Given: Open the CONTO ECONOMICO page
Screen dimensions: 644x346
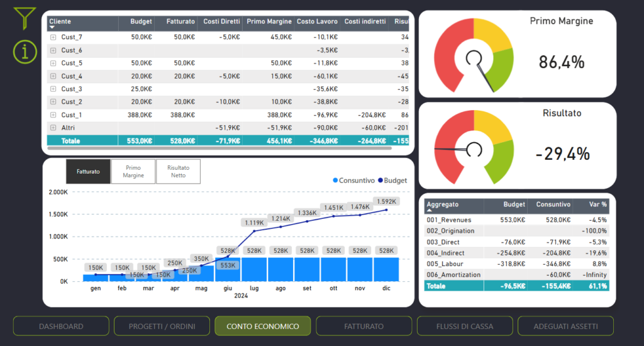Looking at the screenshot, I should pyautogui.click(x=263, y=326).
